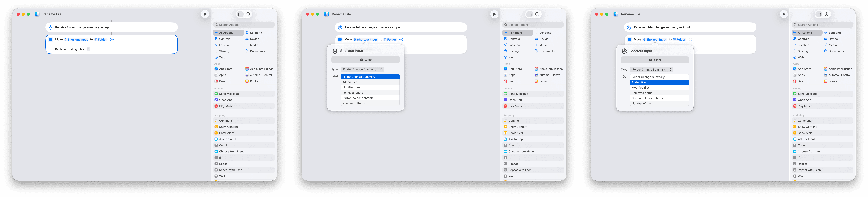
Task: Open action library icon in left window toolbar
Action: (x=240, y=14)
